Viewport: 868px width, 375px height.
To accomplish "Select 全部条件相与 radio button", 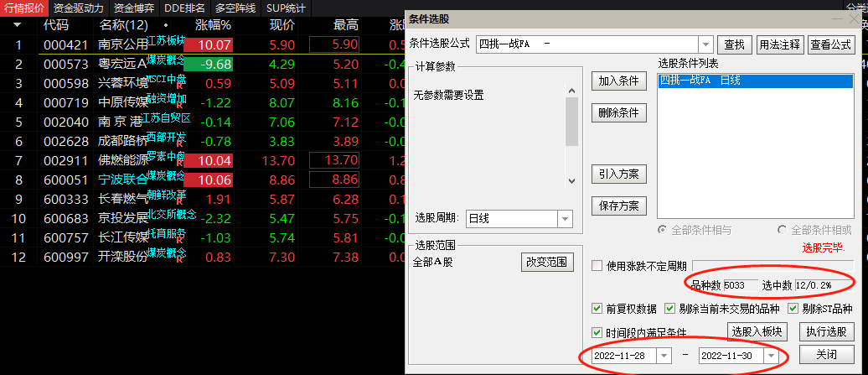I will 662,229.
